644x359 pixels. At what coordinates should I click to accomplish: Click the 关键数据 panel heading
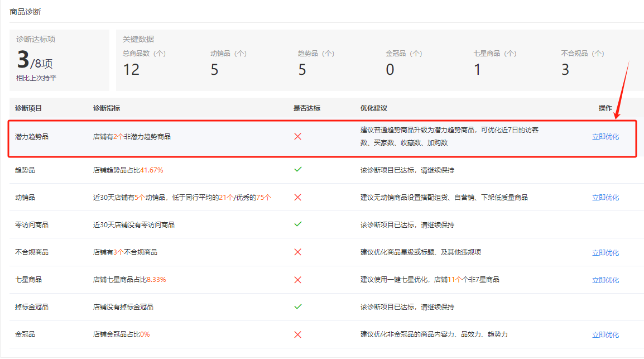point(138,39)
